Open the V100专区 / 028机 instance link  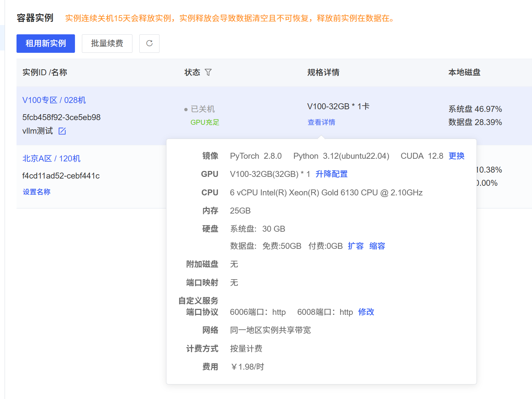pyautogui.click(x=54, y=100)
